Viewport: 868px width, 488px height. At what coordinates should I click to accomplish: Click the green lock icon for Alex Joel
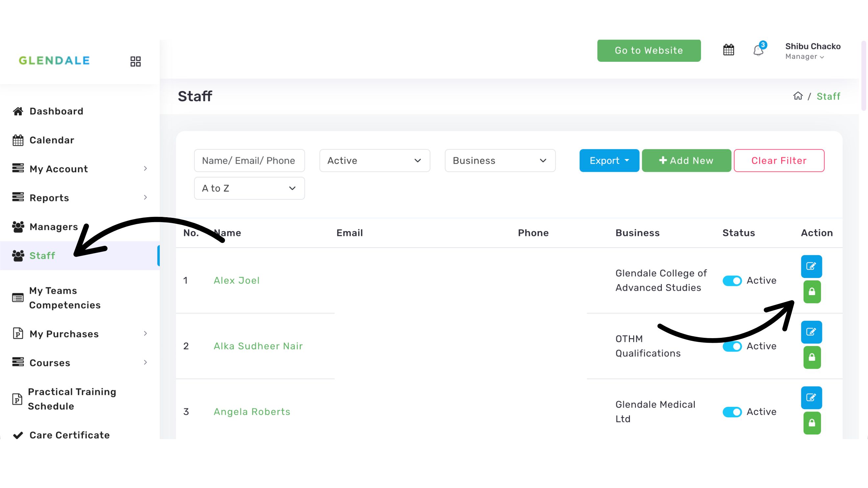[x=812, y=292]
